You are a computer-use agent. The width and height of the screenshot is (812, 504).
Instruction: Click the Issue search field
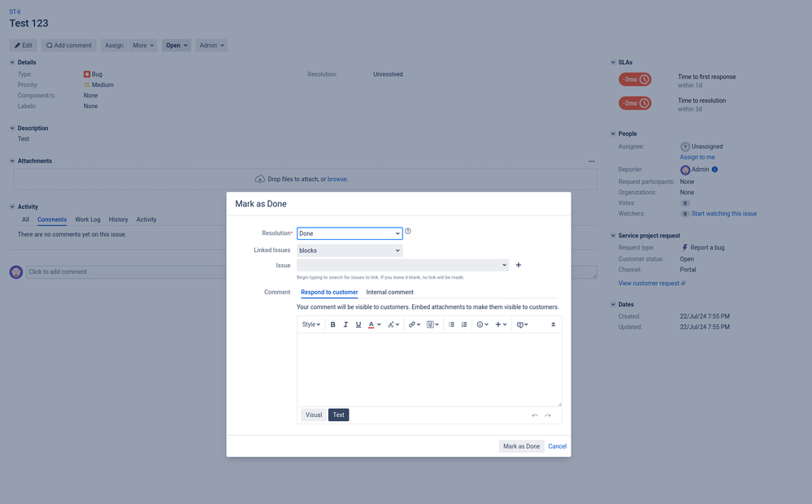[x=402, y=265]
